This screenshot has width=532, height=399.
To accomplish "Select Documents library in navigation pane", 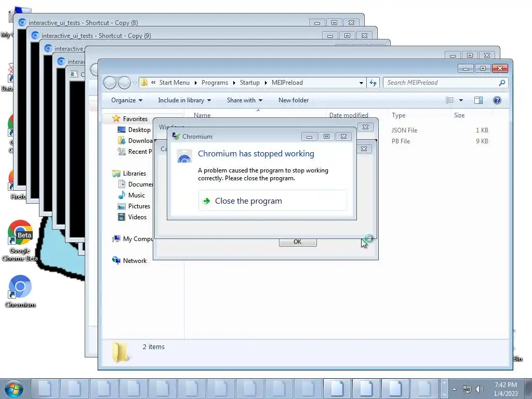I will pos(140,184).
